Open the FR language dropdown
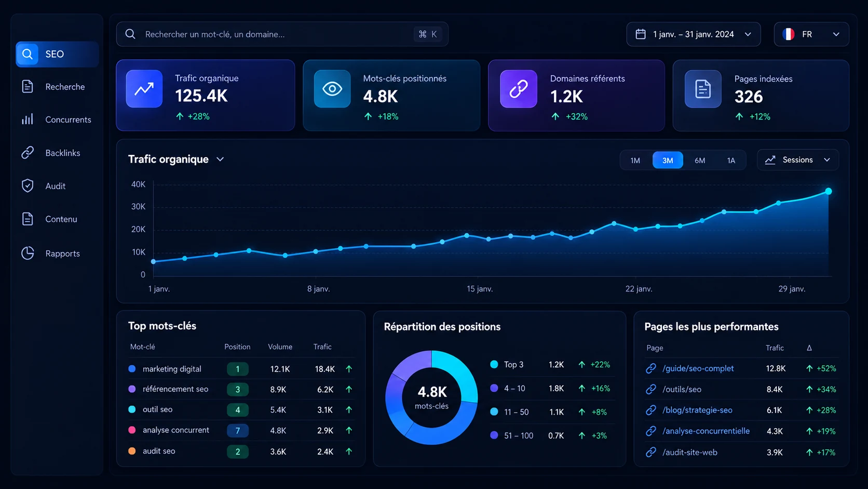Viewport: 868px width, 489px height. 811,34
